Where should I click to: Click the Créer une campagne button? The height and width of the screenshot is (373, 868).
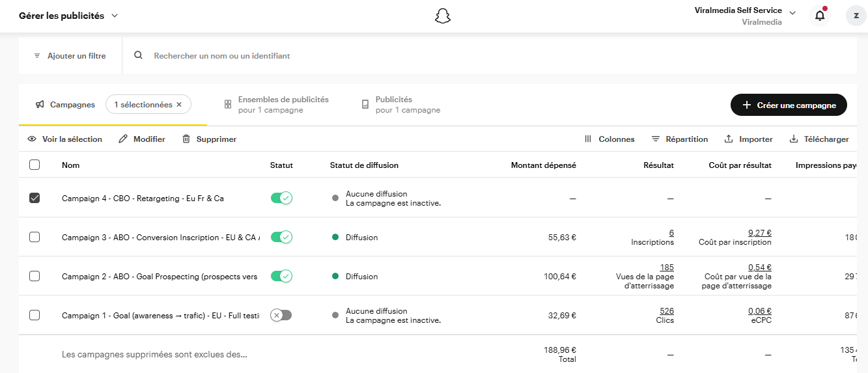[789, 105]
